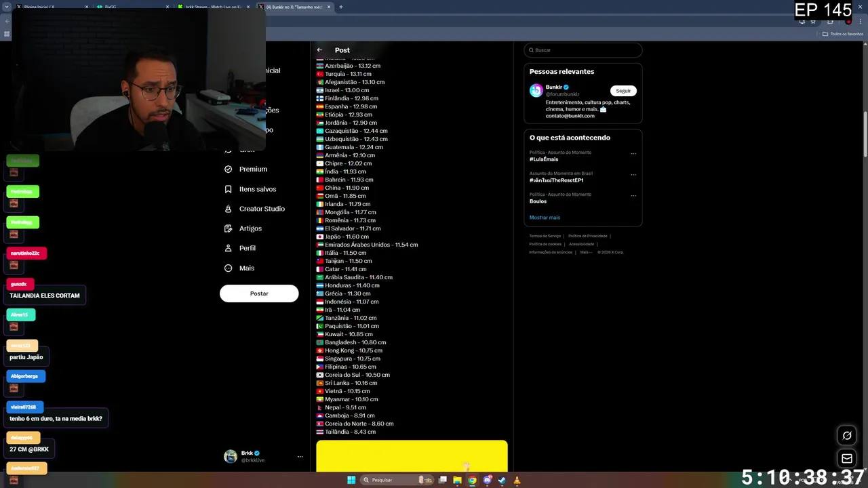
Task: Open the Grok floating button
Action: point(847,436)
